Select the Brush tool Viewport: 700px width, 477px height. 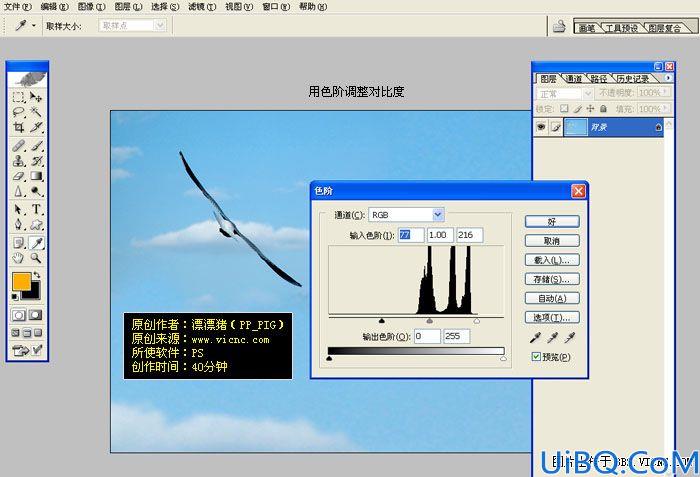[x=36, y=146]
